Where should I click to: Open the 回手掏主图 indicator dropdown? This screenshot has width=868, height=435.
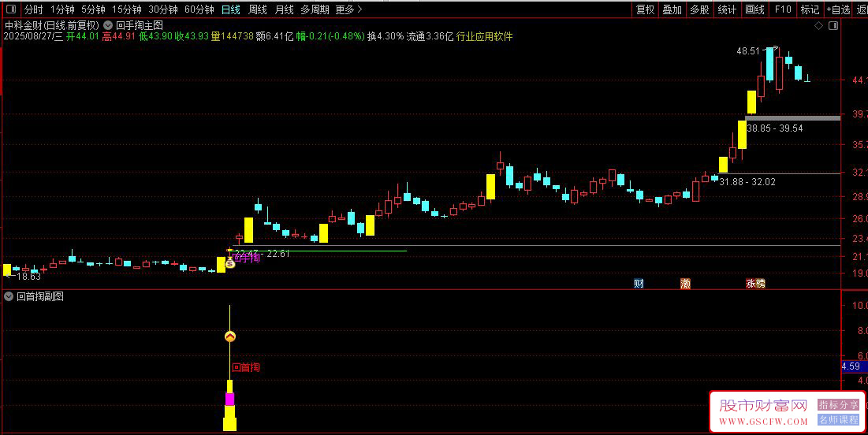(x=108, y=25)
